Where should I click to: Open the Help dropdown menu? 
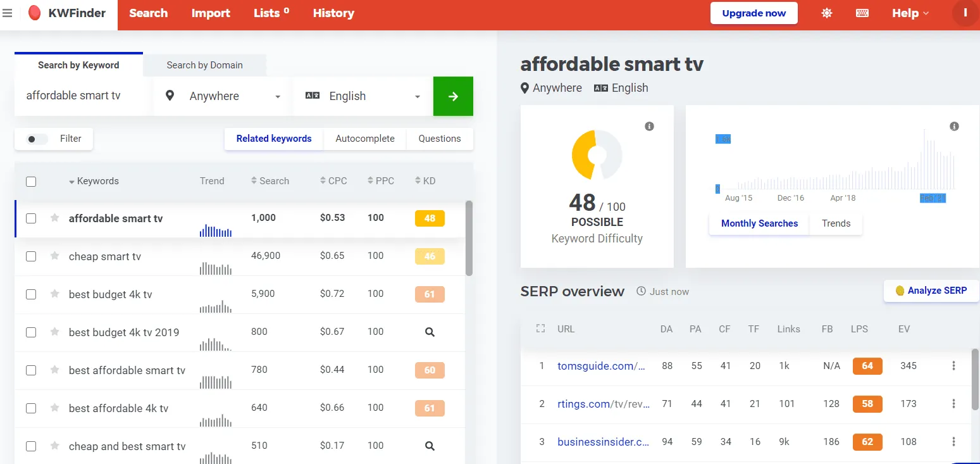pos(910,13)
